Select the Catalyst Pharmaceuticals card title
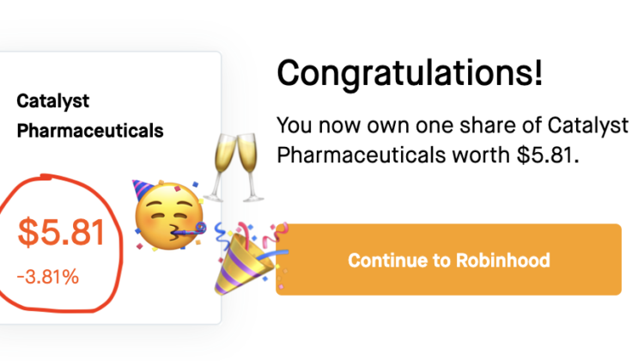This screenshot has height=361, width=644. point(89,116)
